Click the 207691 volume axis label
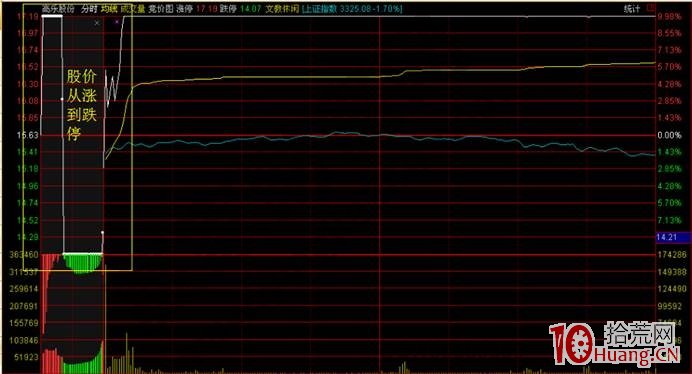This screenshot has width=692, height=374. point(23,306)
